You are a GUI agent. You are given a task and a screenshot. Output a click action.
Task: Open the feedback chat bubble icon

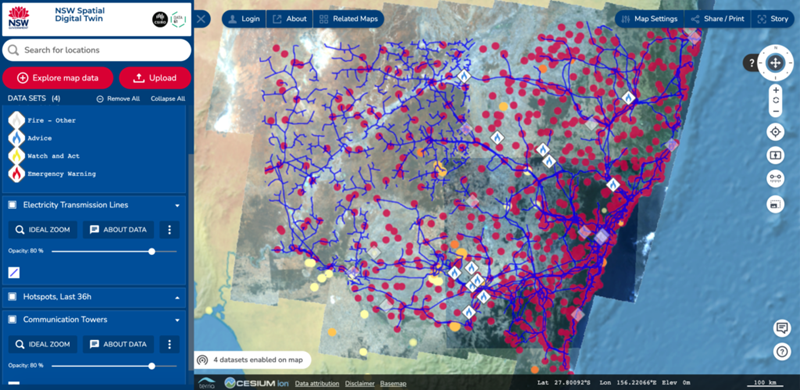[782, 328]
